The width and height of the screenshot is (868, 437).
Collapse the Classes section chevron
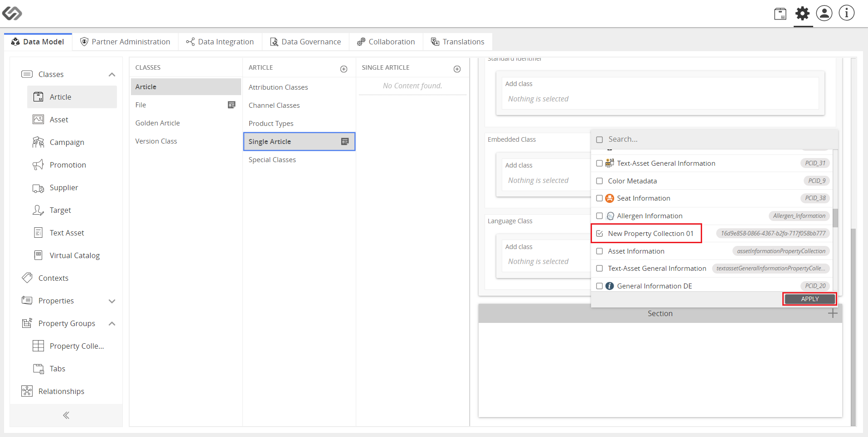pos(112,74)
